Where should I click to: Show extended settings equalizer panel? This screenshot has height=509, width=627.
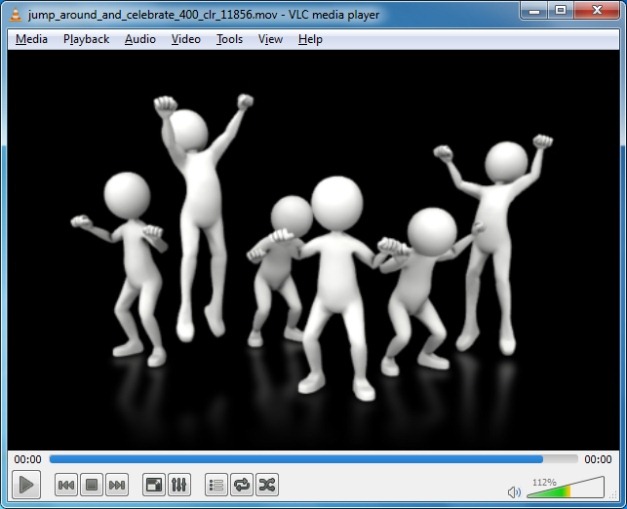179,486
